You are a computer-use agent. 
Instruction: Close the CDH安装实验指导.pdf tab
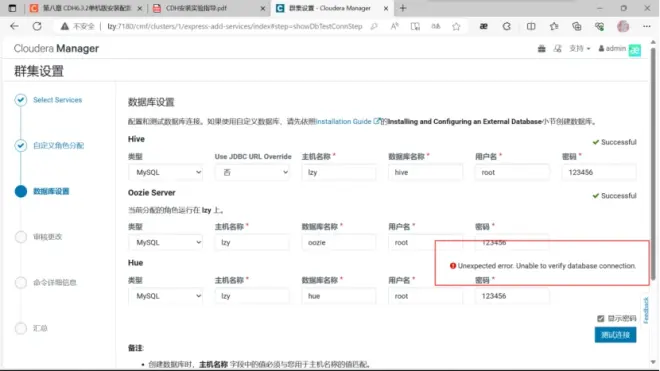click(x=263, y=8)
